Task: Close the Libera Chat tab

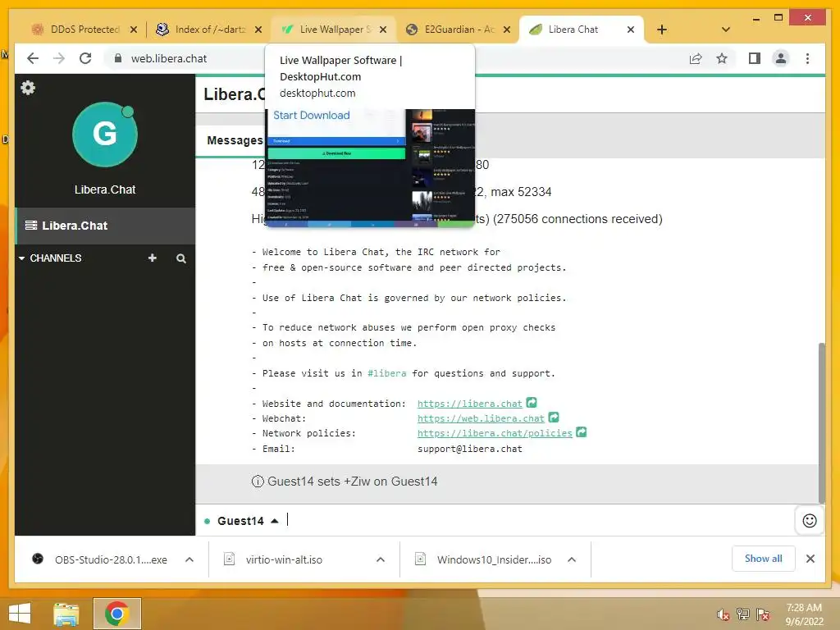Action: [x=631, y=30]
